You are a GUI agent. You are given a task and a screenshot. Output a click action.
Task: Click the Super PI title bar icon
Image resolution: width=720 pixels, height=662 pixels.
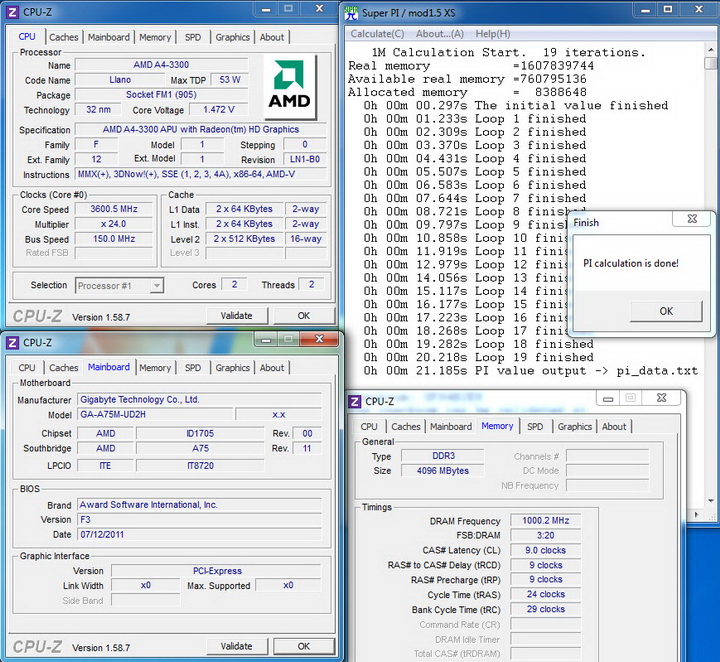pyautogui.click(x=351, y=13)
